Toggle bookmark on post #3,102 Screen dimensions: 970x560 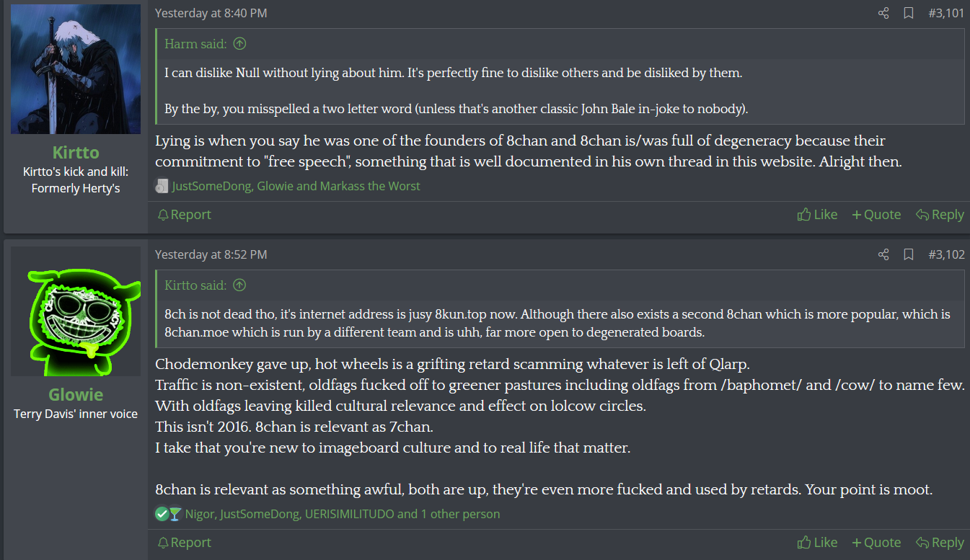click(x=909, y=254)
